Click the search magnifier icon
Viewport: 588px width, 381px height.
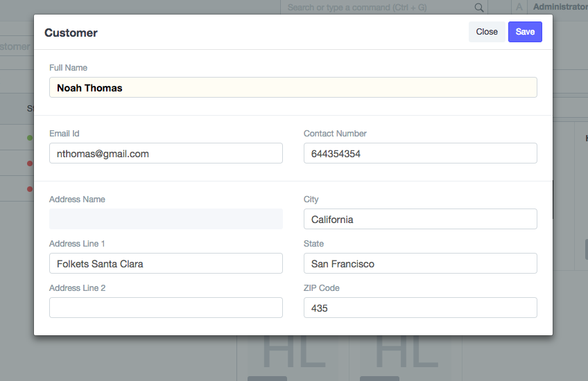(478, 7)
